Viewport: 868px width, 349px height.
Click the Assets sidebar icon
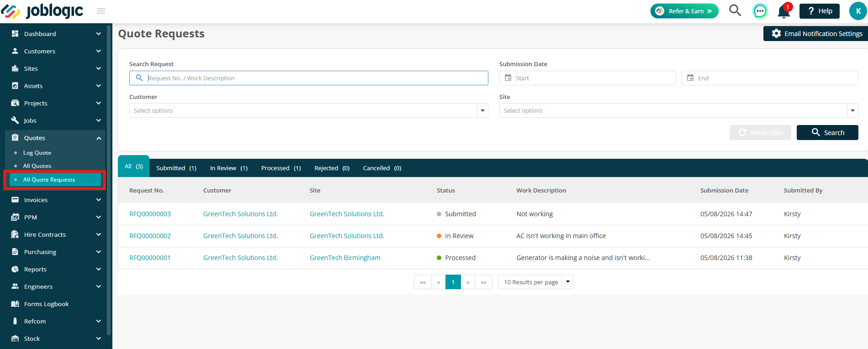(x=15, y=86)
